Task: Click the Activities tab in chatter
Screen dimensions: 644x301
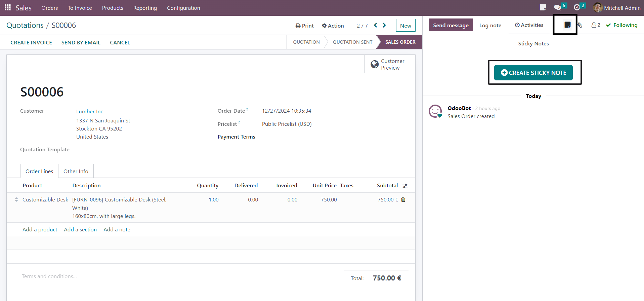Action: point(529,25)
